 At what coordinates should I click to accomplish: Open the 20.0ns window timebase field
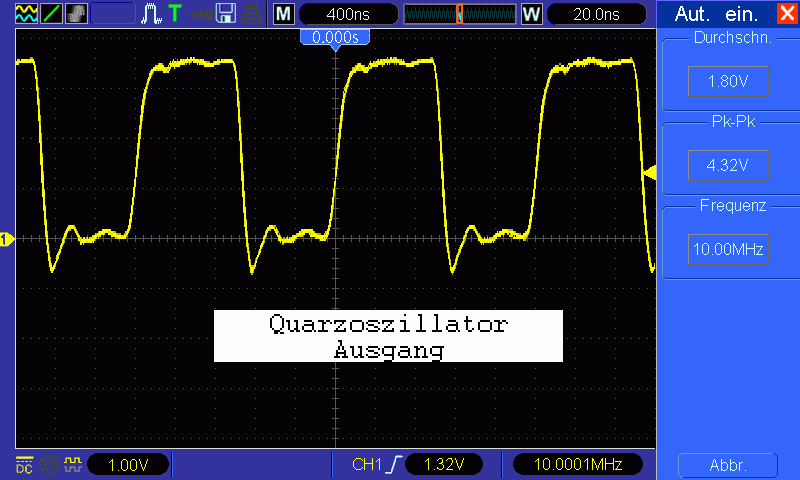pos(596,14)
